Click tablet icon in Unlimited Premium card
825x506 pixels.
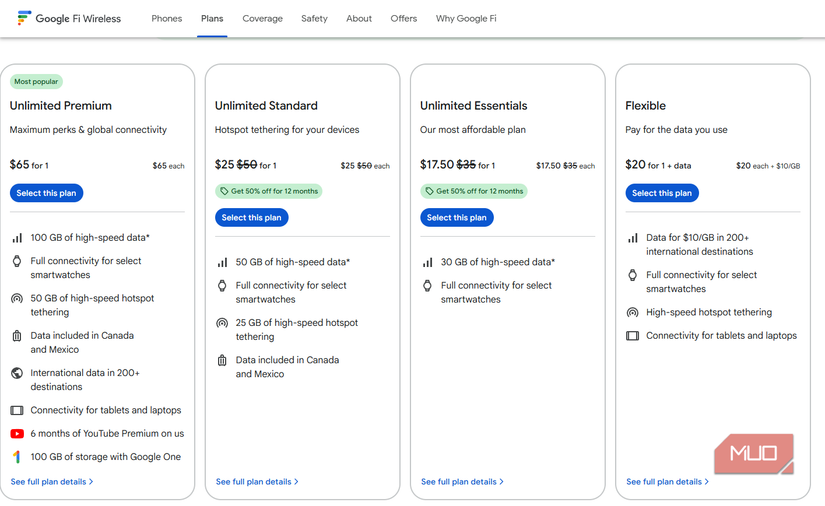tap(17, 410)
